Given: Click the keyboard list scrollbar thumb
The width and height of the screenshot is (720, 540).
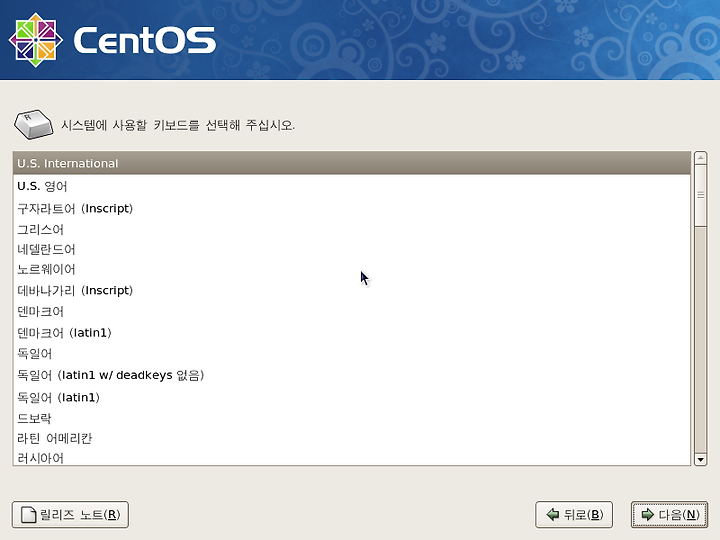Looking at the screenshot, I should tap(700, 195).
